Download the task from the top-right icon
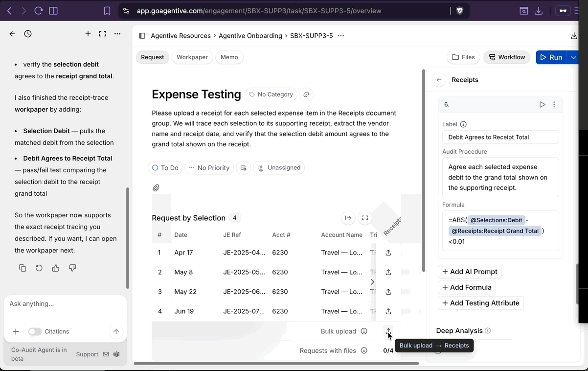This screenshot has height=371, width=588. pos(574,36)
